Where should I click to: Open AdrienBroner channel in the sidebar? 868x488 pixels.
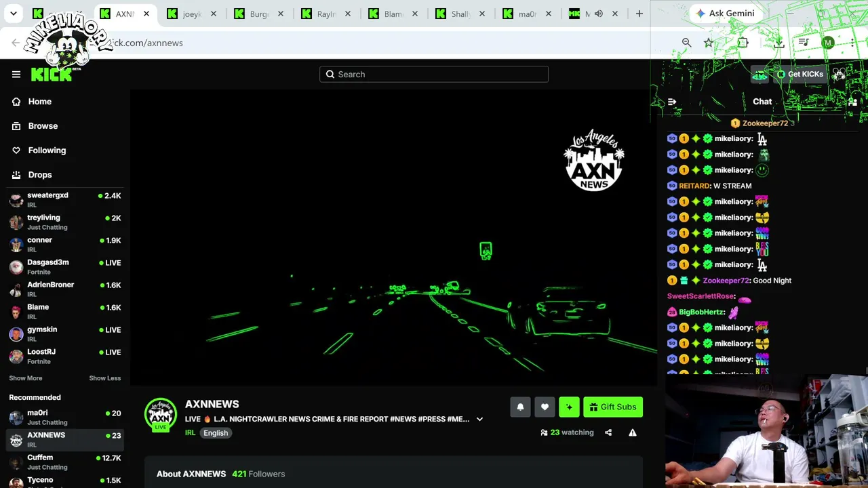click(65, 289)
